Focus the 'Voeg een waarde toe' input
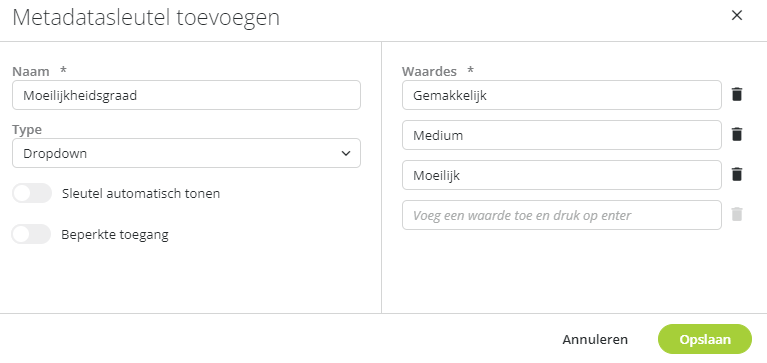 pos(562,215)
